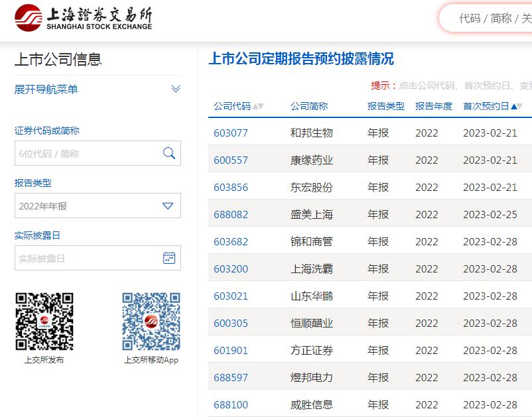Screen dimensions: 532x417
Task: Expand the 展开导航菜单 chevron
Action: click(x=176, y=89)
